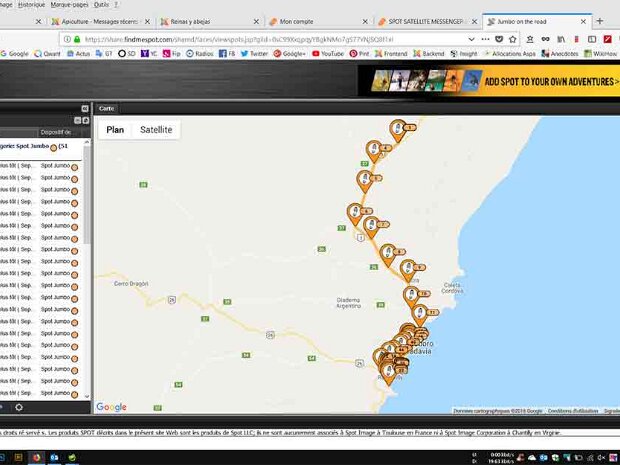This screenshot has width=620, height=465.
Task: Select the Carte map tab
Action: click(106, 108)
